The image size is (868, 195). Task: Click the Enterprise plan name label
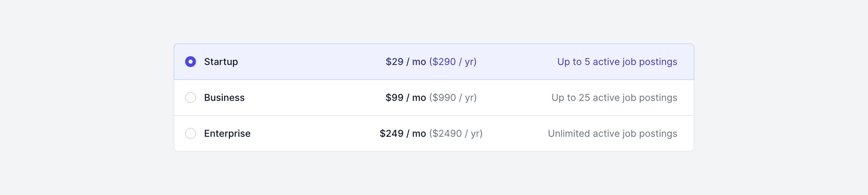(x=227, y=133)
